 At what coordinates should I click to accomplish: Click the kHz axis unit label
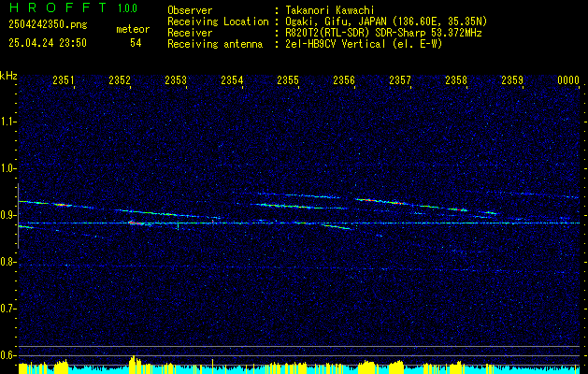click(8, 76)
